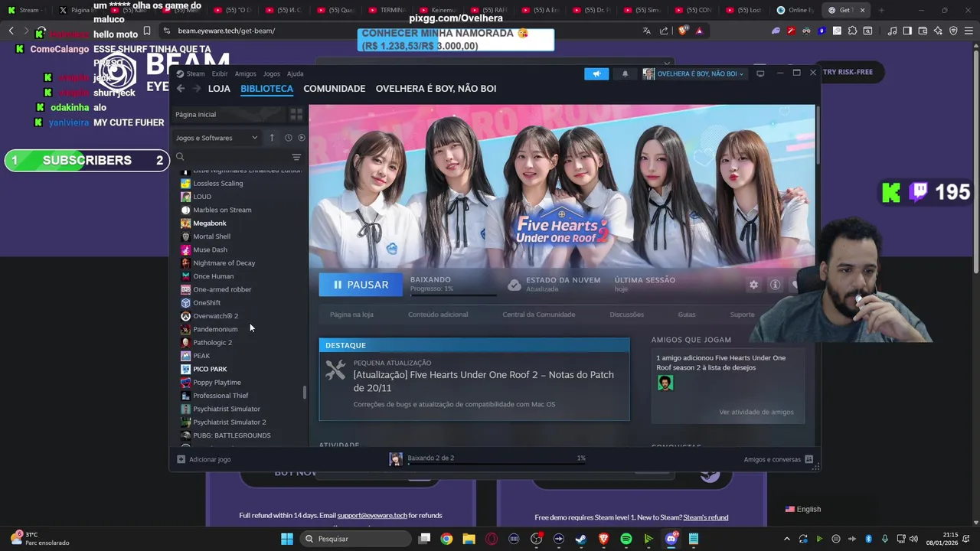Click Brave Shields icon in address bar
Screen dimensions: 980x551
click(x=684, y=31)
